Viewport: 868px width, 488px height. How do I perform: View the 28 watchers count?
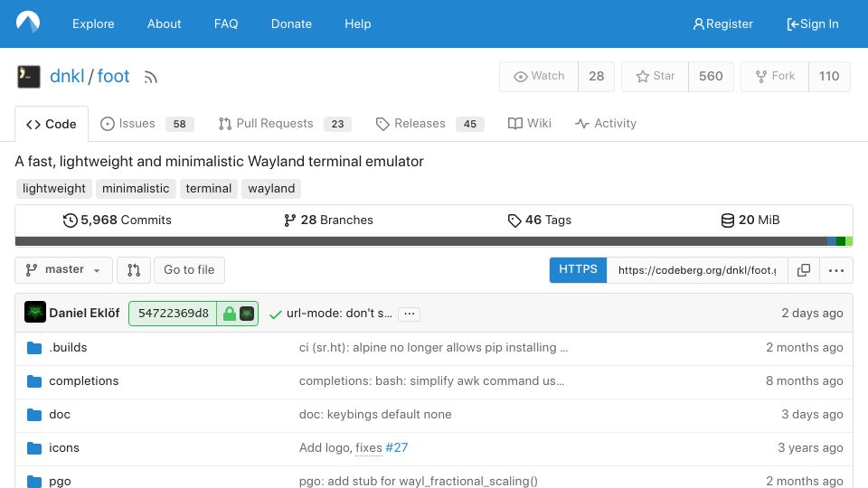596,76
